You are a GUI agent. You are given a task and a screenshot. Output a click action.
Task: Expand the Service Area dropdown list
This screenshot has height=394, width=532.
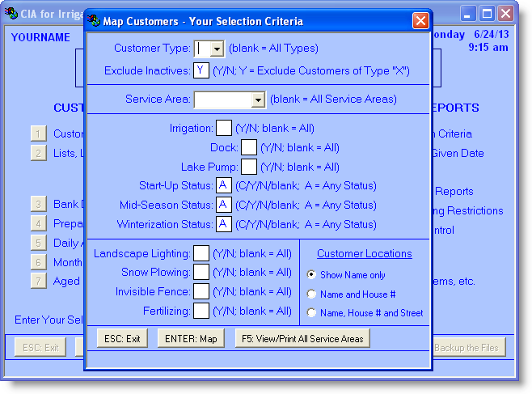click(x=258, y=100)
